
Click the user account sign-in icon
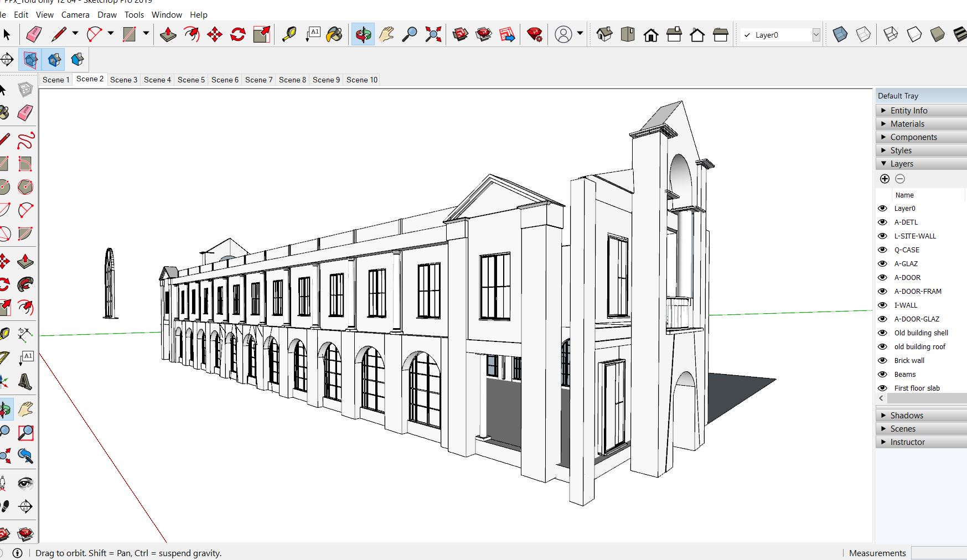coord(563,34)
